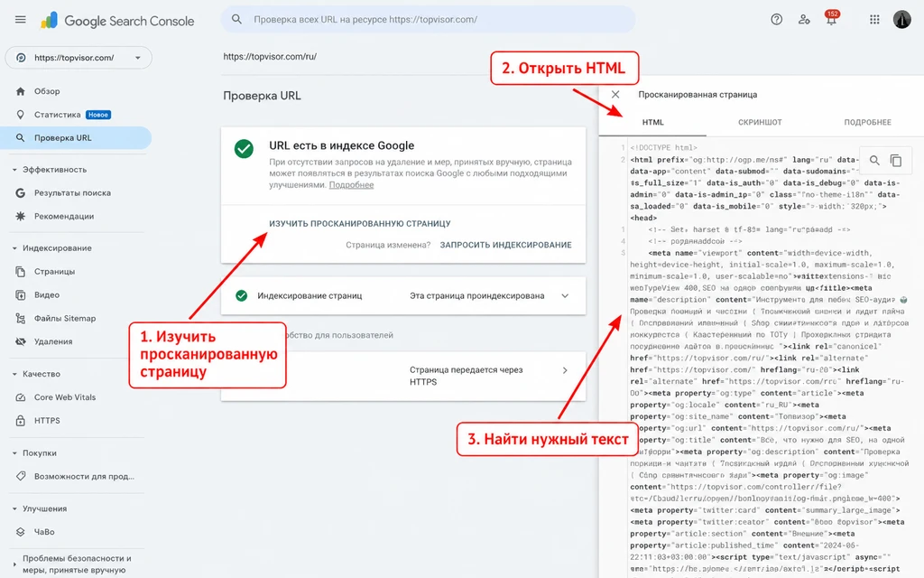The image size is (924, 578).
Task: Click the Статистика lightbulb icon
Action: click(x=21, y=115)
